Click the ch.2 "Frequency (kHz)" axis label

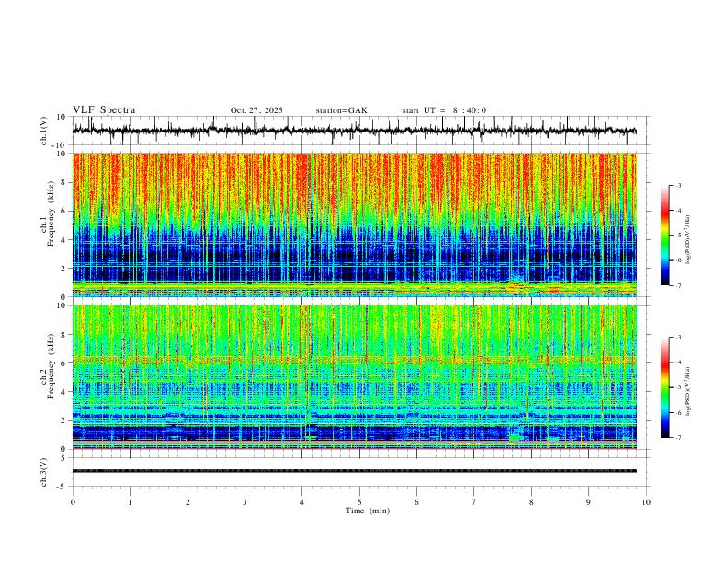pos(51,366)
